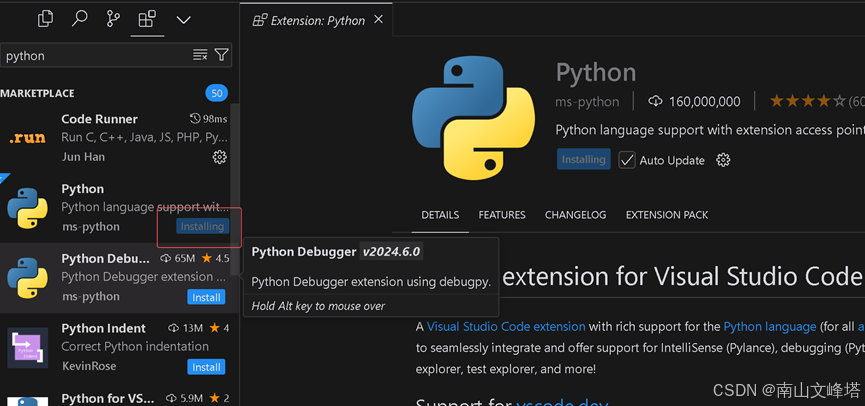
Task: Click the 160,000,000 install count
Action: (695, 102)
